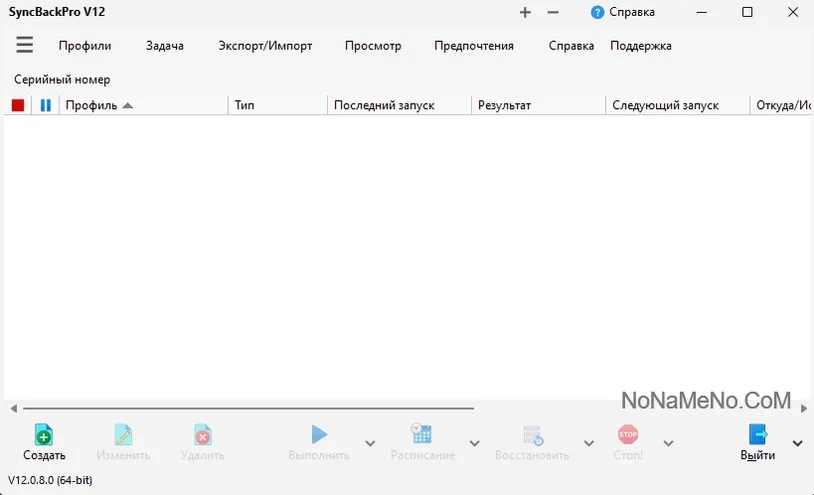
Task: Expand the dropdown arrow beside Расписание
Action: pos(474,444)
